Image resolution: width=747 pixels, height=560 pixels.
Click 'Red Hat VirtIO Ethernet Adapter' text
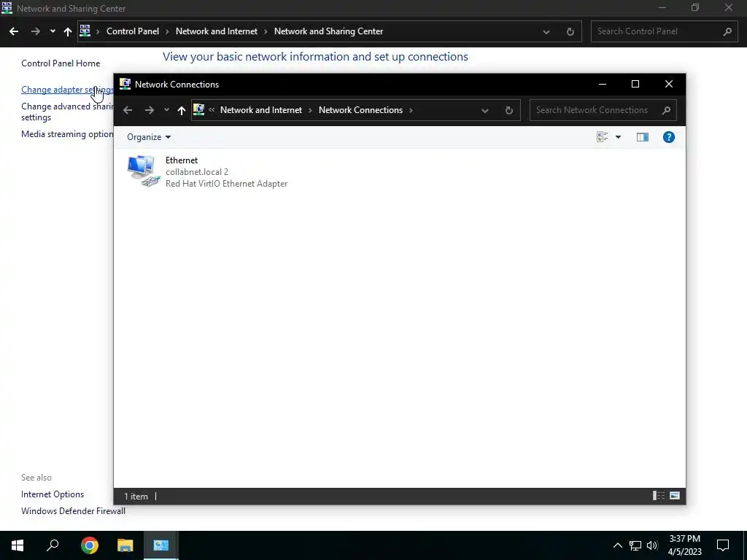[226, 184]
